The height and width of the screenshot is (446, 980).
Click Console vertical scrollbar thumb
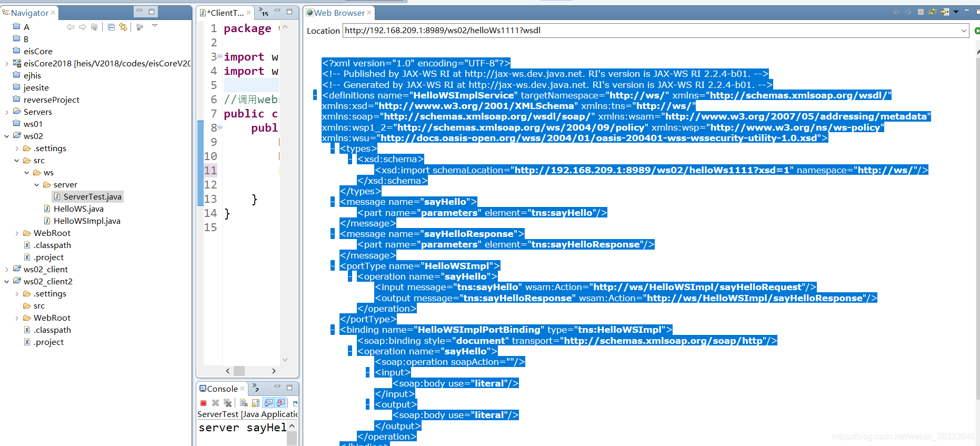click(292, 438)
